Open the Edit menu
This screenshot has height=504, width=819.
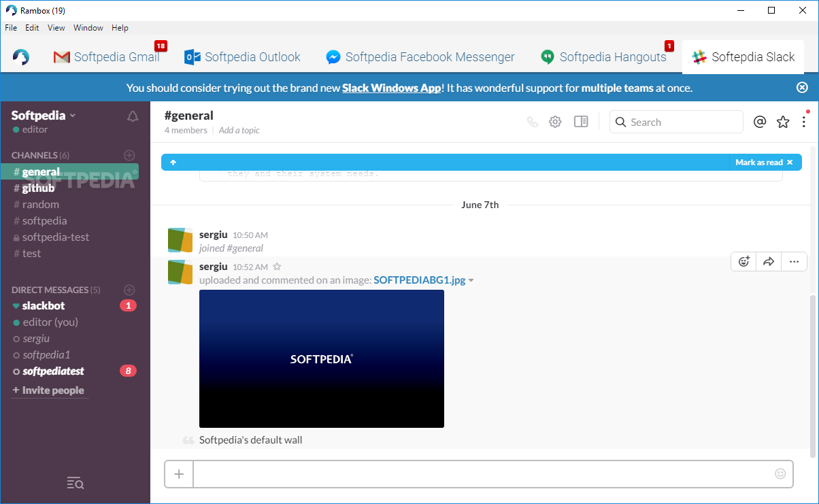point(32,28)
